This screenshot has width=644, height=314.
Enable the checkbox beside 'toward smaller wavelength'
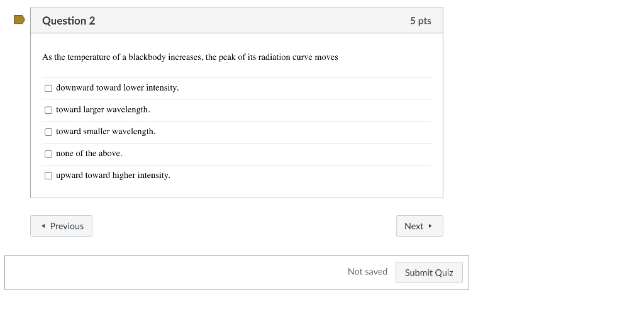(48, 132)
